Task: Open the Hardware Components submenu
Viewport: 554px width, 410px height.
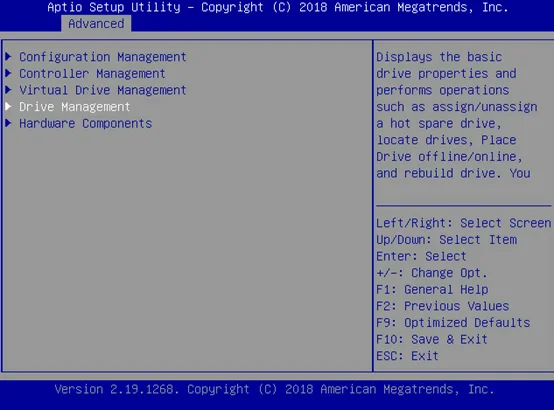Action: click(86, 123)
